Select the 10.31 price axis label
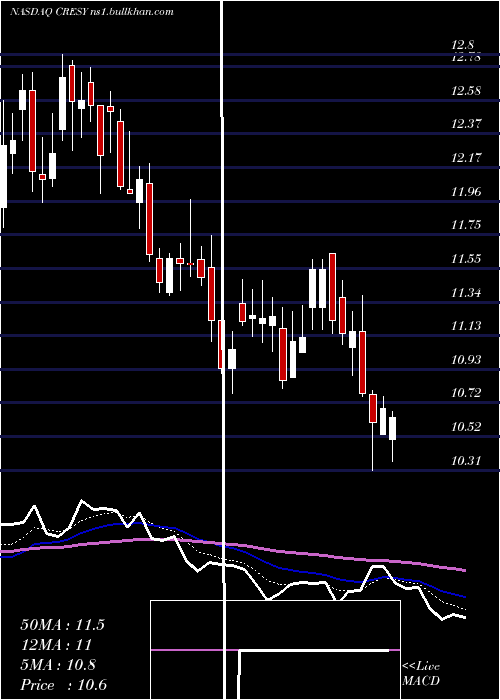500x700 pixels. point(466,461)
